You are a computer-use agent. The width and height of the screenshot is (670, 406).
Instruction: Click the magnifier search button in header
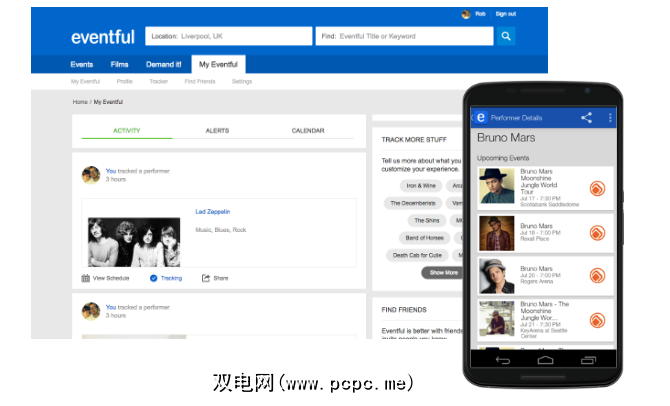tap(506, 36)
